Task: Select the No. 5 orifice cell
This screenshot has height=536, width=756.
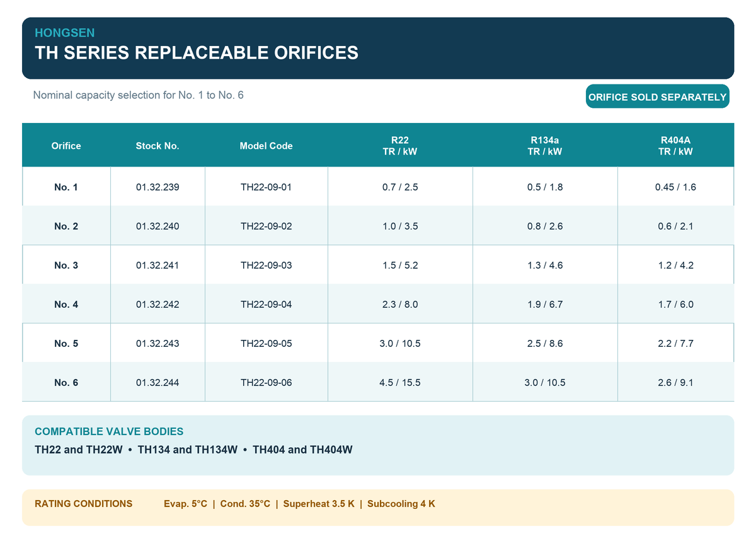Action: click(66, 344)
